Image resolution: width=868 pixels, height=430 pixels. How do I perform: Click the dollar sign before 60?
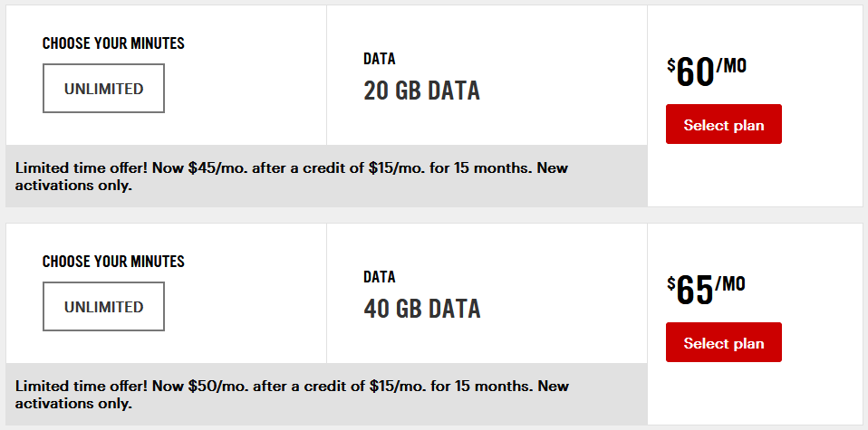(x=671, y=65)
